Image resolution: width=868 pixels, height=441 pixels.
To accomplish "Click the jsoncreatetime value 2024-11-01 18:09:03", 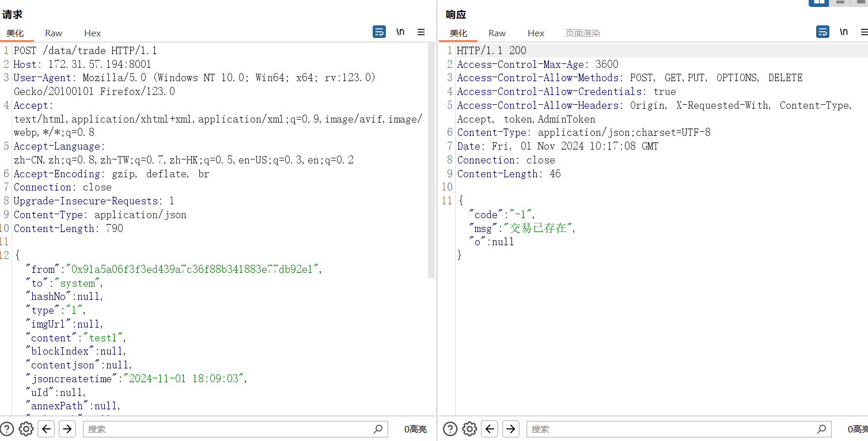I will click(185, 379).
